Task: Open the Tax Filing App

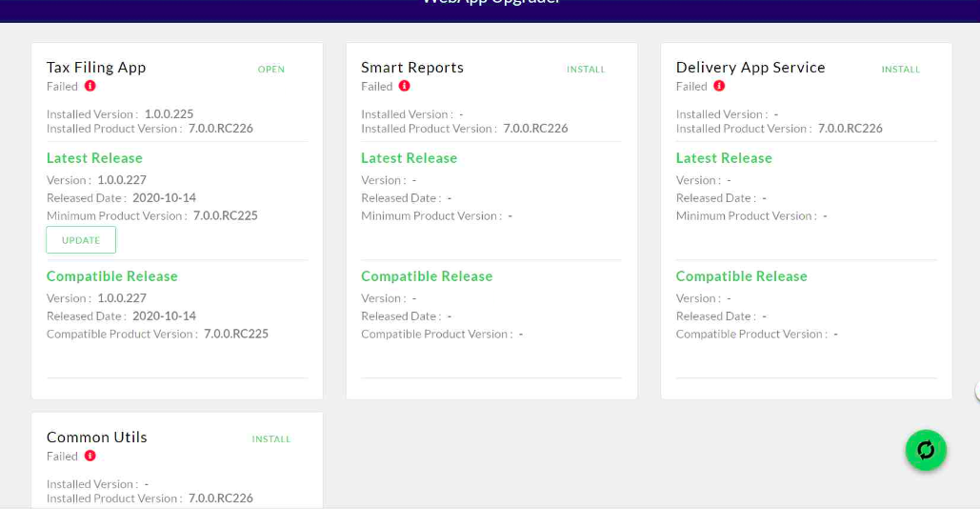Action: click(x=271, y=70)
